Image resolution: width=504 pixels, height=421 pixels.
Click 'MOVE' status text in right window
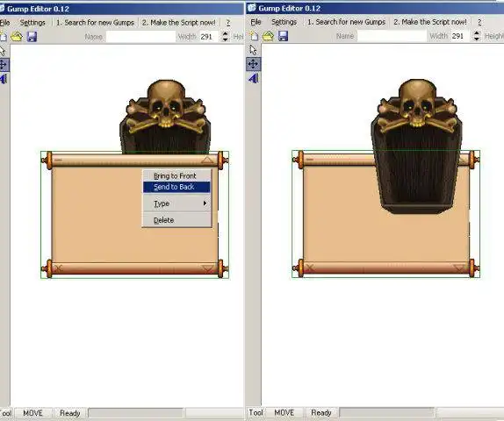coord(284,412)
